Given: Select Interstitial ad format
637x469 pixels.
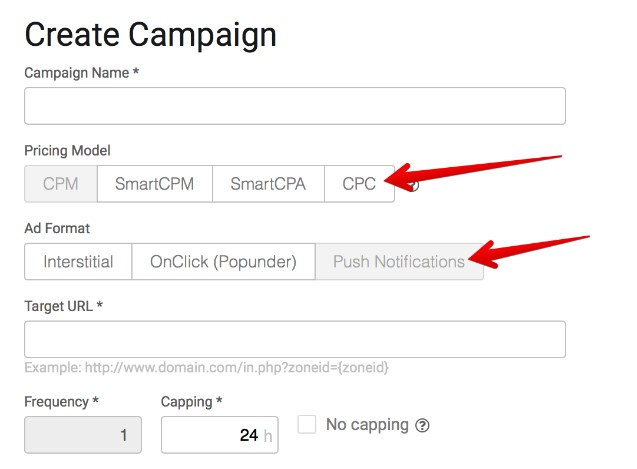Looking at the screenshot, I should (78, 262).
